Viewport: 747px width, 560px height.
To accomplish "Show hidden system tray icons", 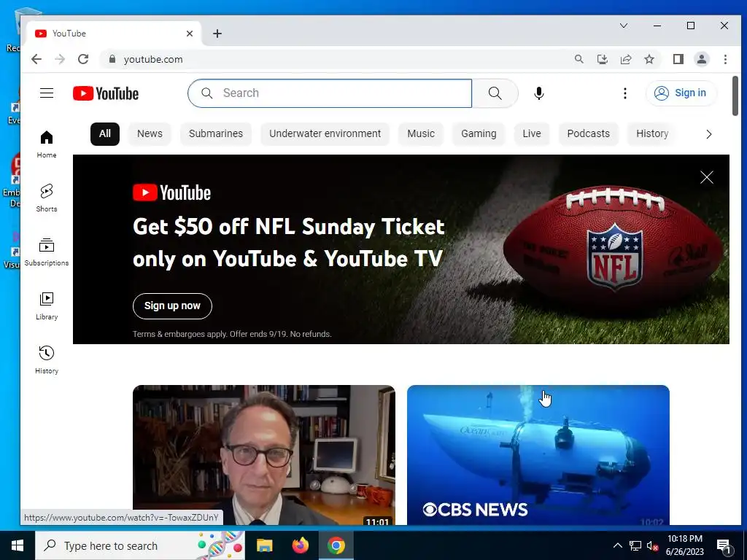I will (617, 545).
